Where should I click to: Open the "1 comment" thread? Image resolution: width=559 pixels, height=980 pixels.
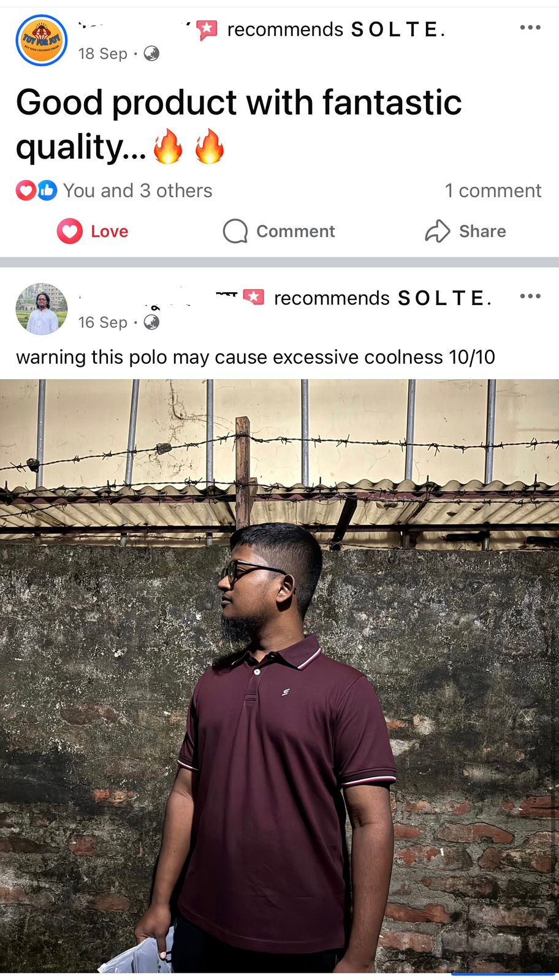point(493,190)
